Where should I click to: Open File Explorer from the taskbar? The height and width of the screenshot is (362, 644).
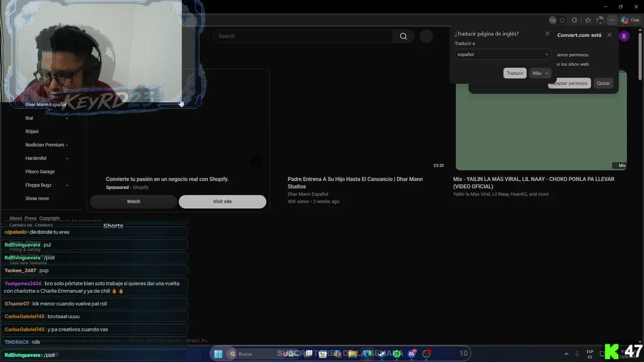(x=353, y=354)
